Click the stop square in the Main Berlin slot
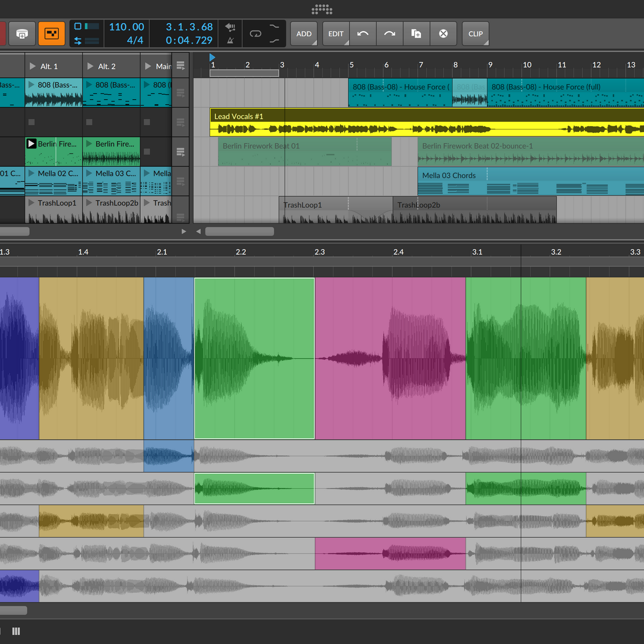This screenshot has height=644, width=644. click(147, 152)
